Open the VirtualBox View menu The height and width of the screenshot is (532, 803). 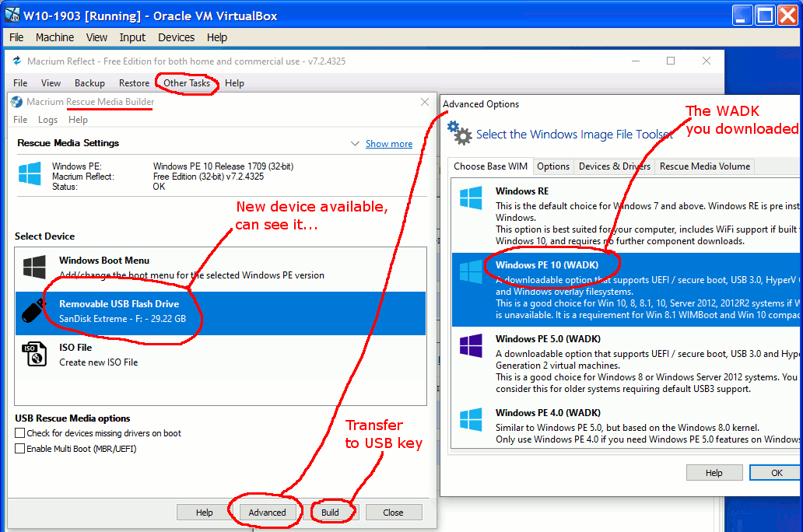96,37
